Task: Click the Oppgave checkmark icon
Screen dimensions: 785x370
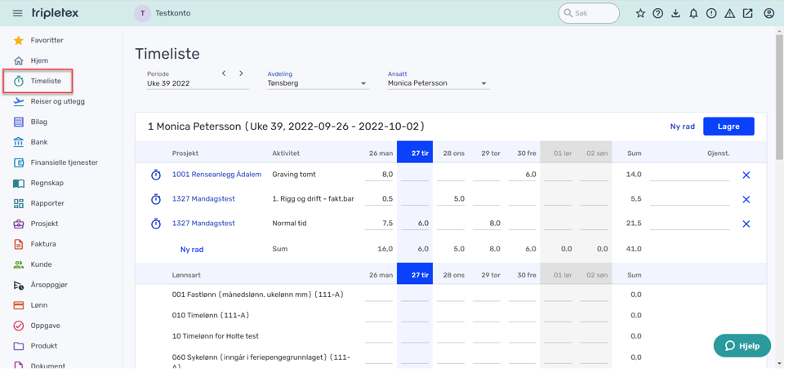Action: point(19,325)
